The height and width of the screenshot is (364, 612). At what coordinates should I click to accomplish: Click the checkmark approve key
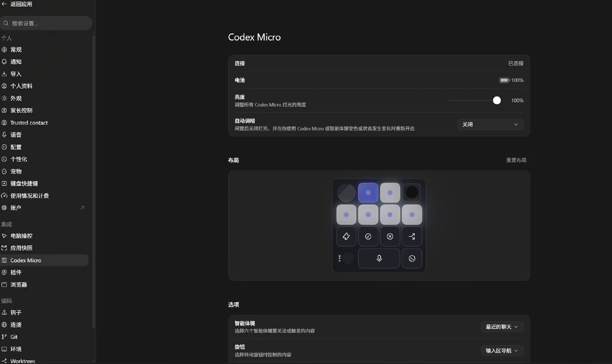click(x=368, y=237)
